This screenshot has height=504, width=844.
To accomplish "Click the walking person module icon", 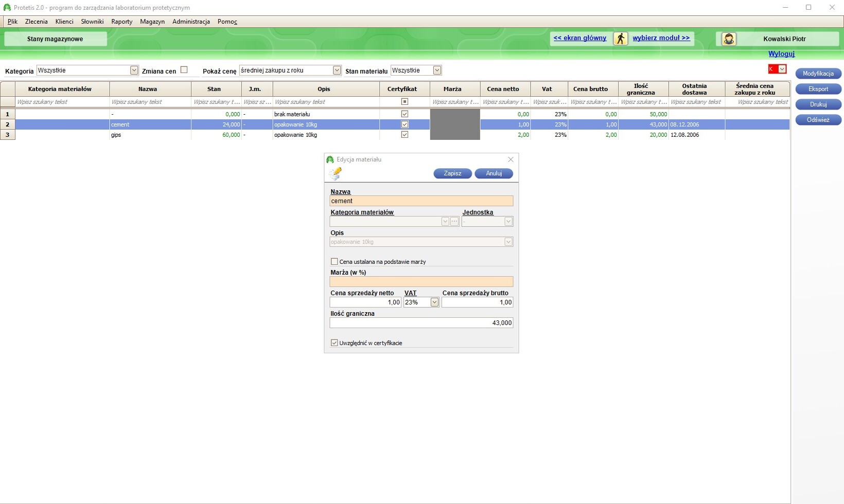I will click(621, 39).
